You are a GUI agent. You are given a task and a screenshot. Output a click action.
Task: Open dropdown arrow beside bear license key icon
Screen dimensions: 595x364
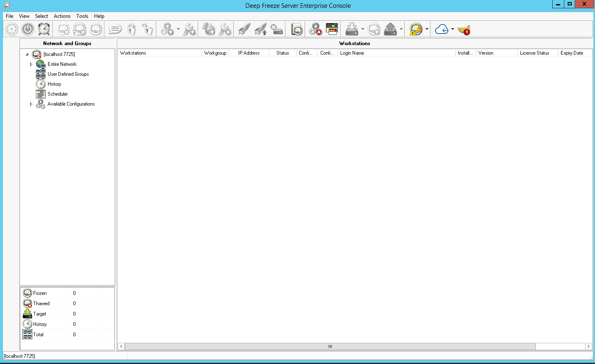tap(427, 29)
